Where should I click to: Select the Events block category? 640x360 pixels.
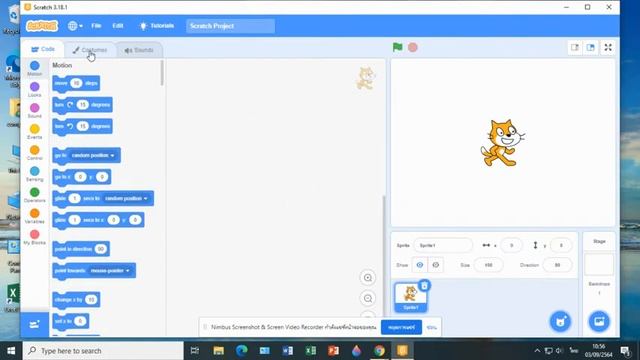35,132
